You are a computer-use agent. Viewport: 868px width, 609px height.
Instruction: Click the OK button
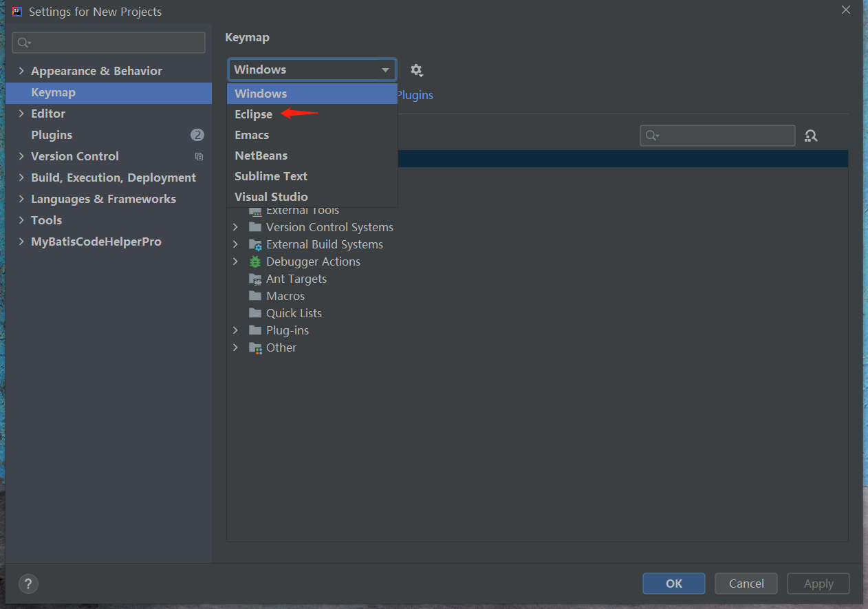tap(674, 584)
